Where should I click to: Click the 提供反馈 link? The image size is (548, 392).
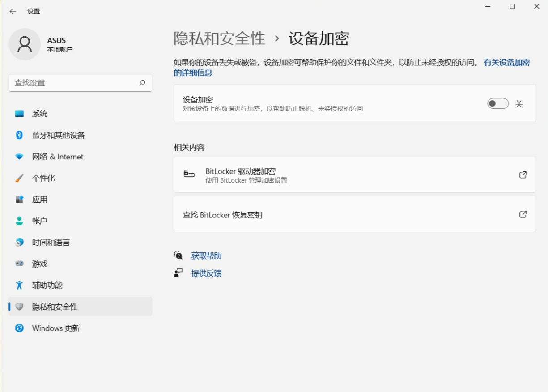coord(206,273)
